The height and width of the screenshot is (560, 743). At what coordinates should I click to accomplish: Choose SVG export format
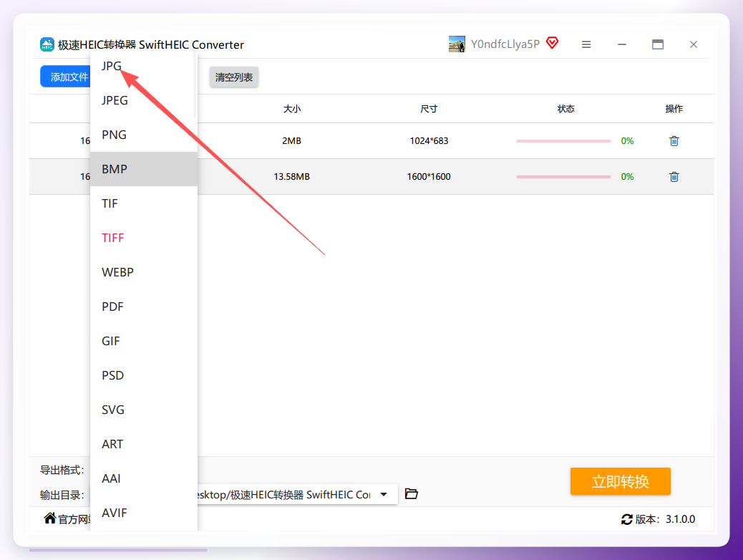[144, 410]
